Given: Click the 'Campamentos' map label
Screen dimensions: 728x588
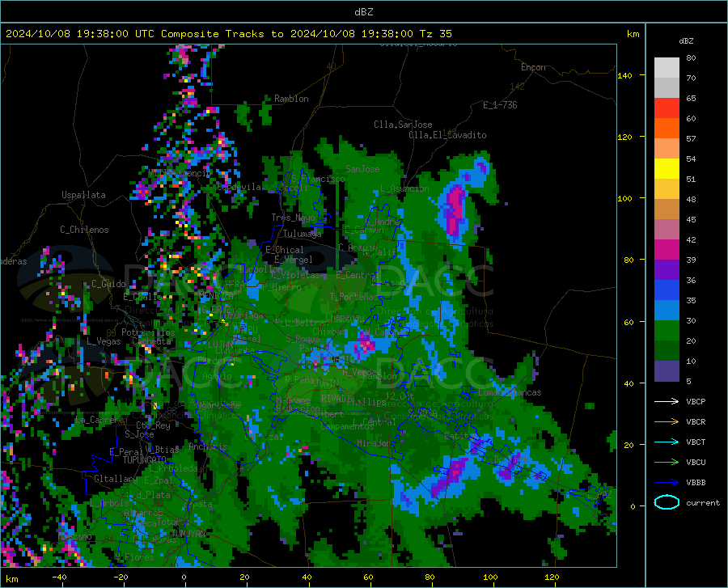Looking at the screenshot, I should [x=347, y=426].
